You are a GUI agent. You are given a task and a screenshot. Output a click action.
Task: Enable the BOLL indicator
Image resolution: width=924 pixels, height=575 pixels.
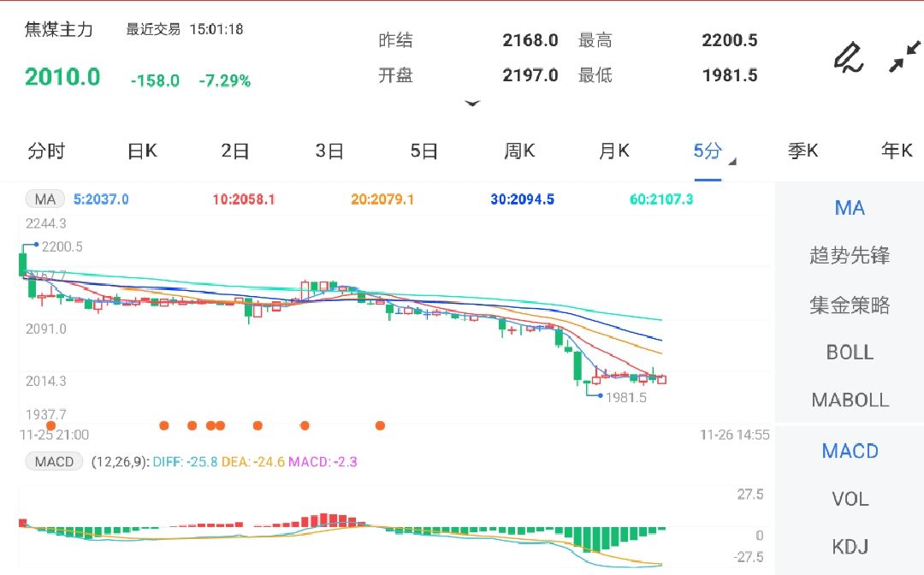[x=849, y=352]
